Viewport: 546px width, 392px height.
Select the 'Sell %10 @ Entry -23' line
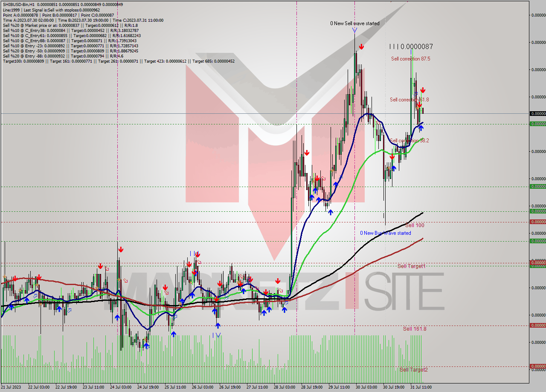70,46
